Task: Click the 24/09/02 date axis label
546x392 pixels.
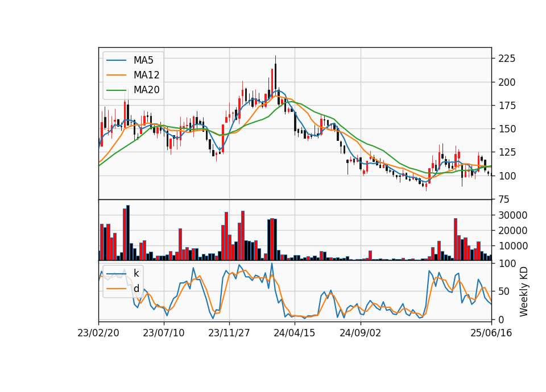Action: [361, 333]
